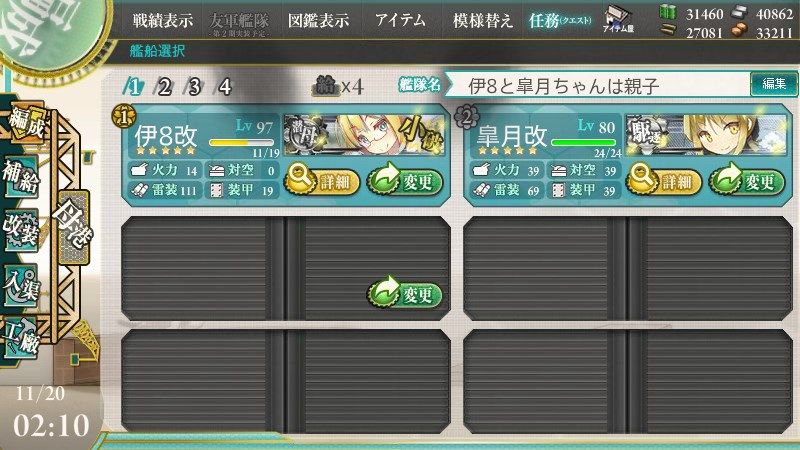Click 変更 to change 皐月改
This screenshot has width=800, height=450.
(x=746, y=181)
